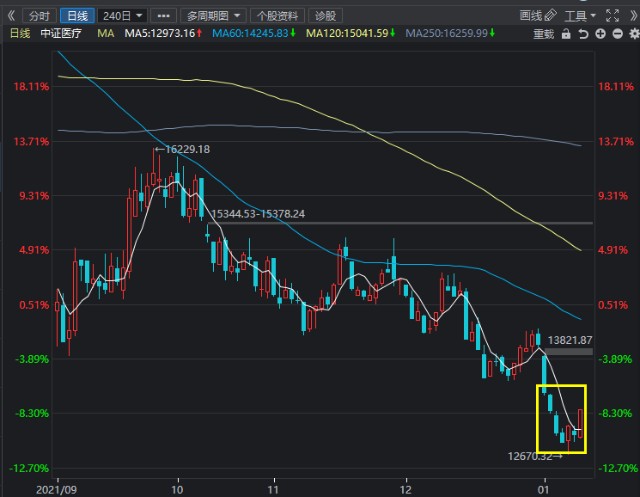Viewport: 640px width, 497px height.
Task: Switch to the 分时 tab
Action: (x=38, y=16)
